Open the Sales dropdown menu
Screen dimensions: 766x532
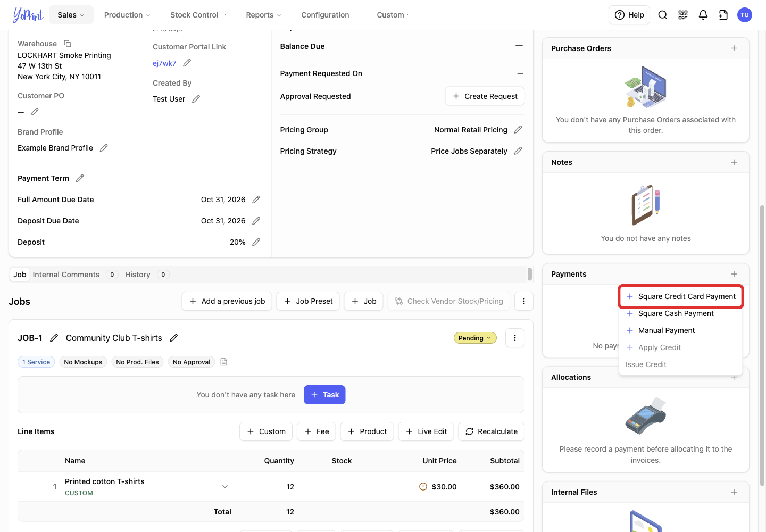[71, 15]
